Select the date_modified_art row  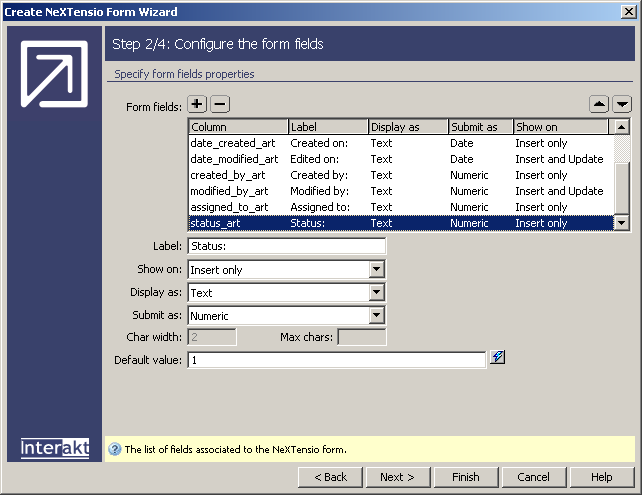(x=401, y=159)
